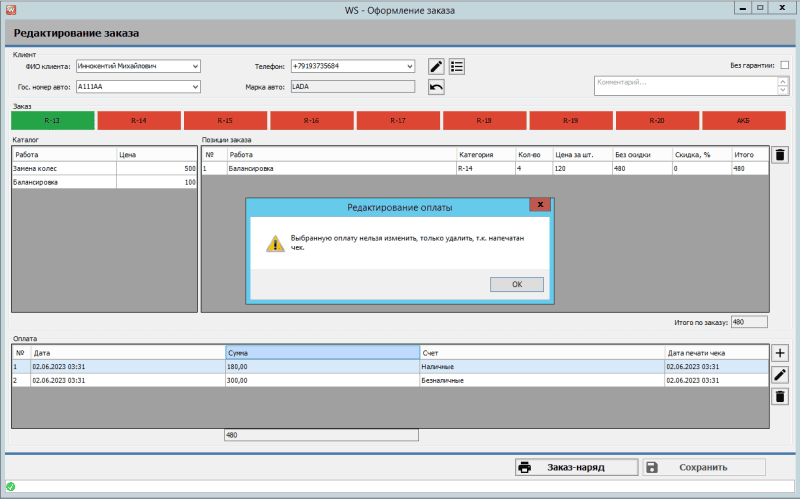Switch to the АКБ category tab
This screenshot has height=499, width=800.
743,120
